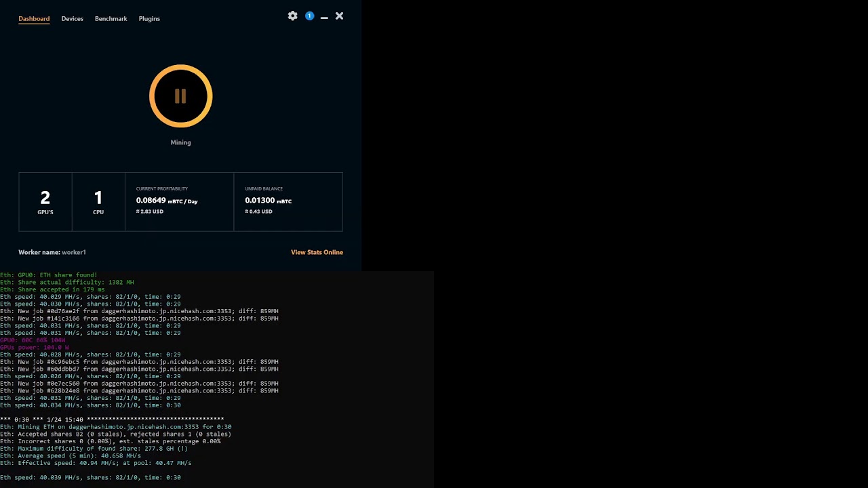
Task: Click 'Share accepted in 179 ms' line
Action: click(x=52, y=289)
